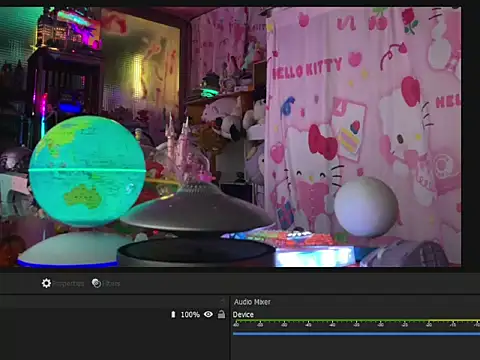
Task: Click the Audio Mixer panel title
Action: point(252,302)
